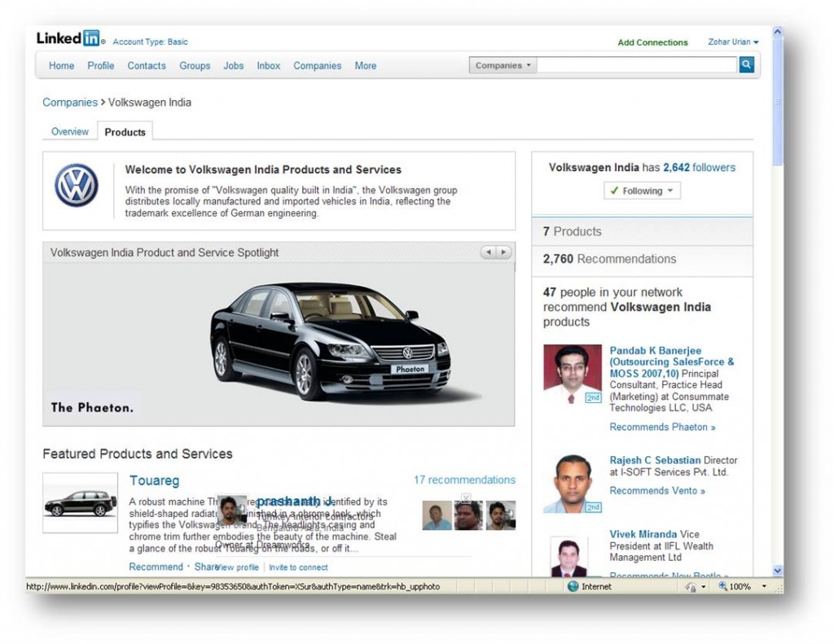Click Recommends Phaeton link
The height and width of the screenshot is (644, 834).
662,427
